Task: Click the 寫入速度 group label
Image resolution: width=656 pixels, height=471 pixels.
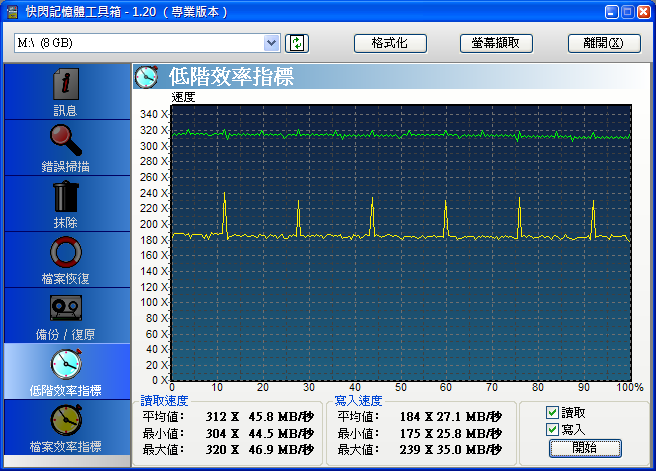Action: click(359, 401)
